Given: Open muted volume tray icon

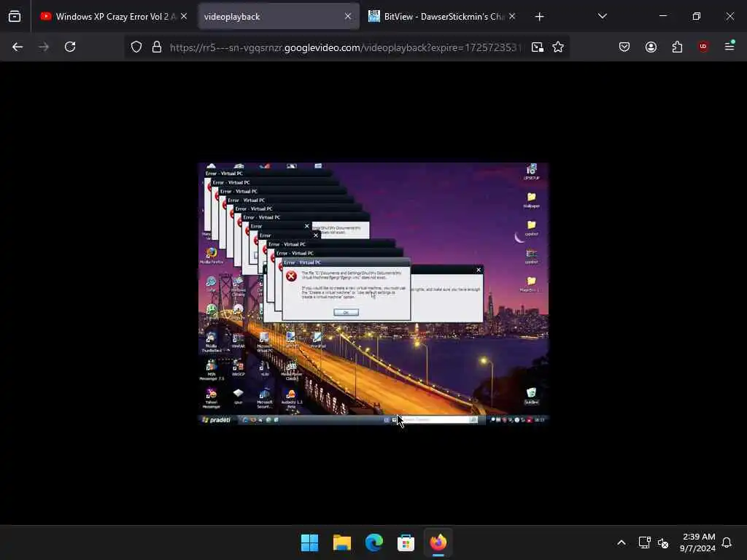Looking at the screenshot, I should click(x=662, y=542).
